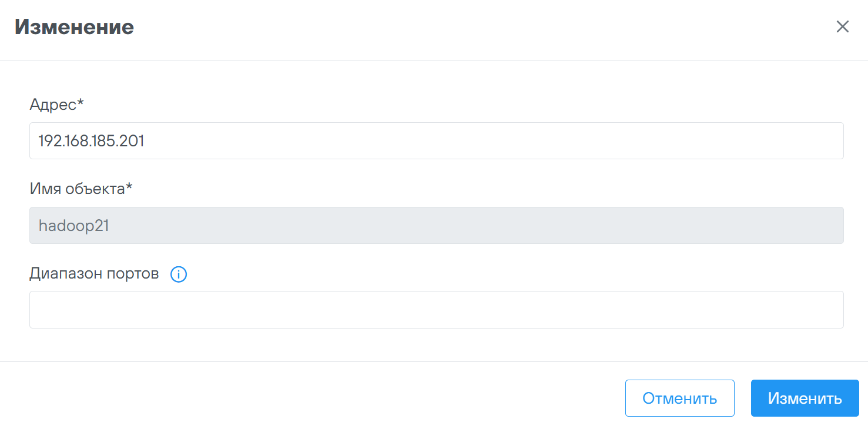Screen dimensions: 868x429
Task: Click the Имя объекта label
Action: 76,189
